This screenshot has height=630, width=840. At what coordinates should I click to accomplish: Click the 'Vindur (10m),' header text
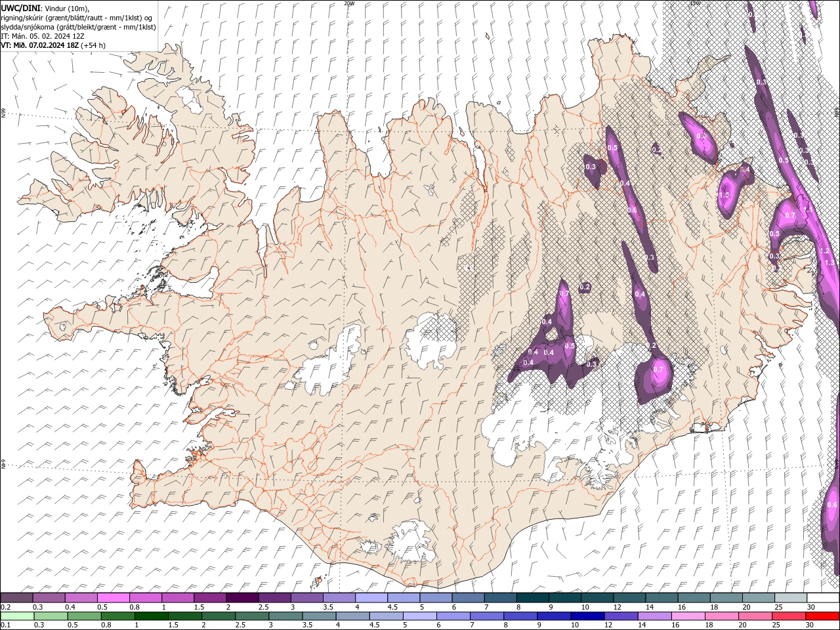tap(66, 9)
